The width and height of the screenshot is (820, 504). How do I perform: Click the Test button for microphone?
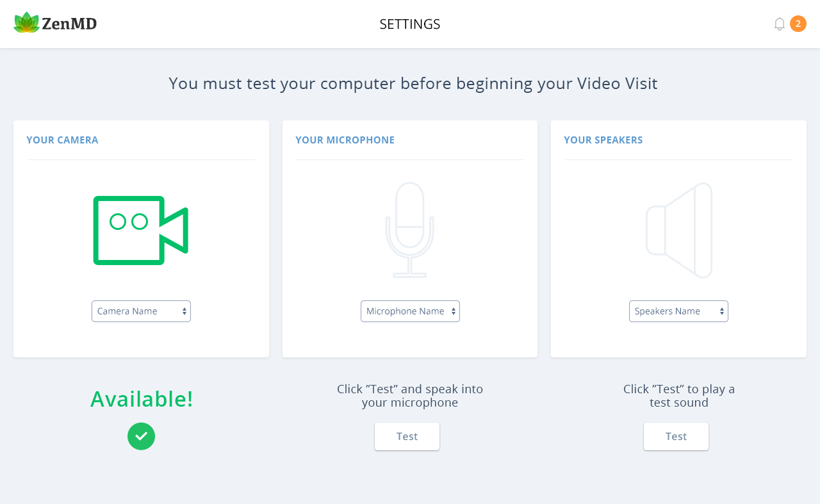pos(407,436)
